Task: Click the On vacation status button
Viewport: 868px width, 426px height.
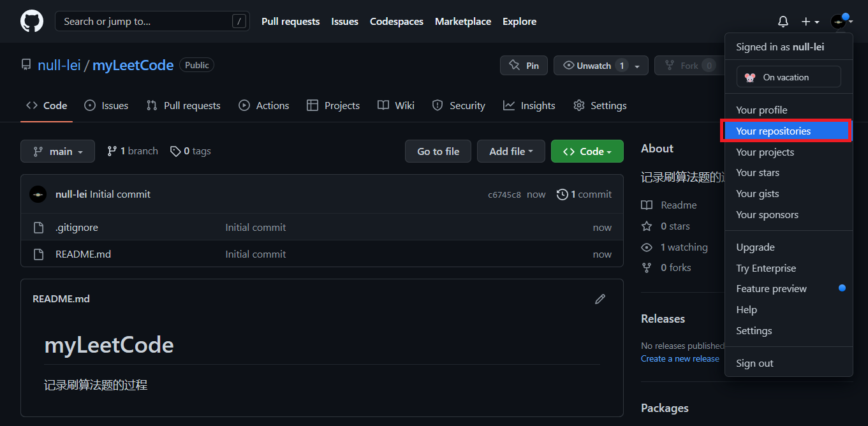Action: 788,77
